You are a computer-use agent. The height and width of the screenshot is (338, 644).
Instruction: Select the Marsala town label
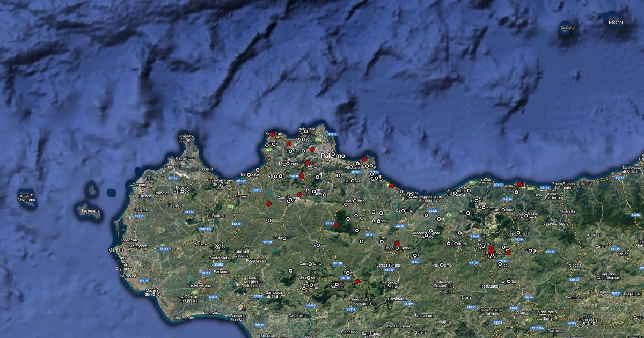(116, 250)
